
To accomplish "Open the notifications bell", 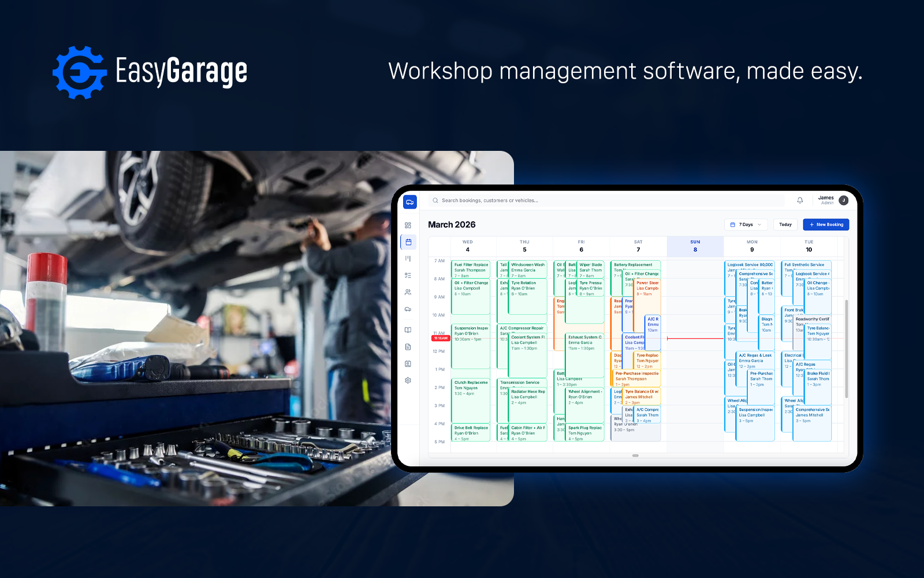I will [x=800, y=200].
